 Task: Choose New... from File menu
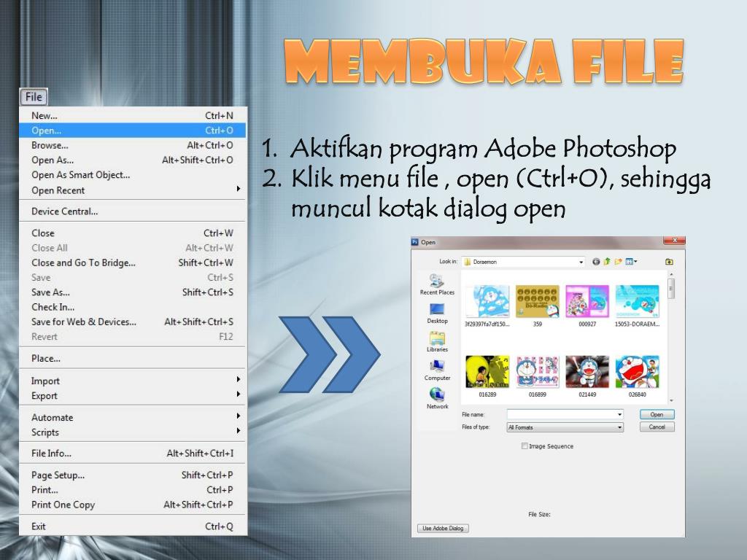click(x=133, y=115)
